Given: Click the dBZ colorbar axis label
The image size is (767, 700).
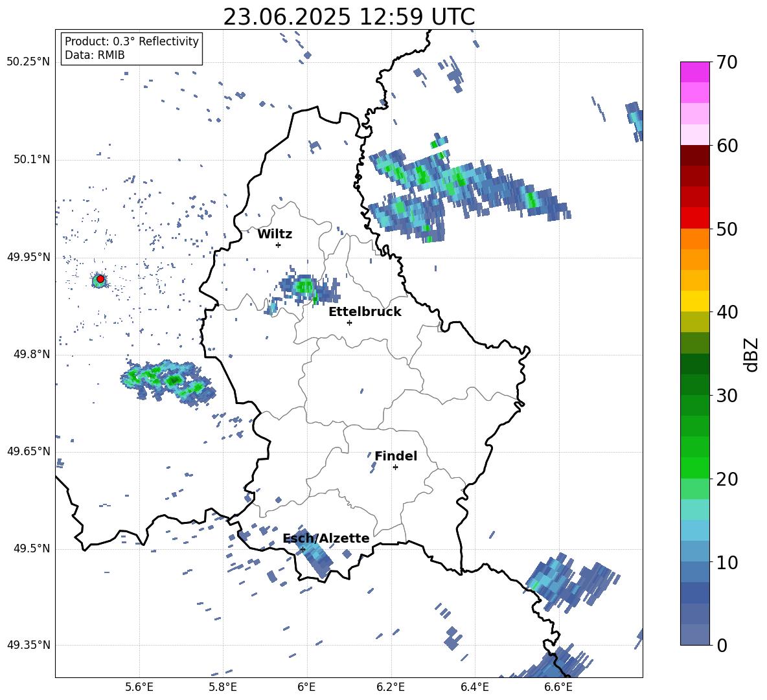Looking at the screenshot, I should coord(752,354).
